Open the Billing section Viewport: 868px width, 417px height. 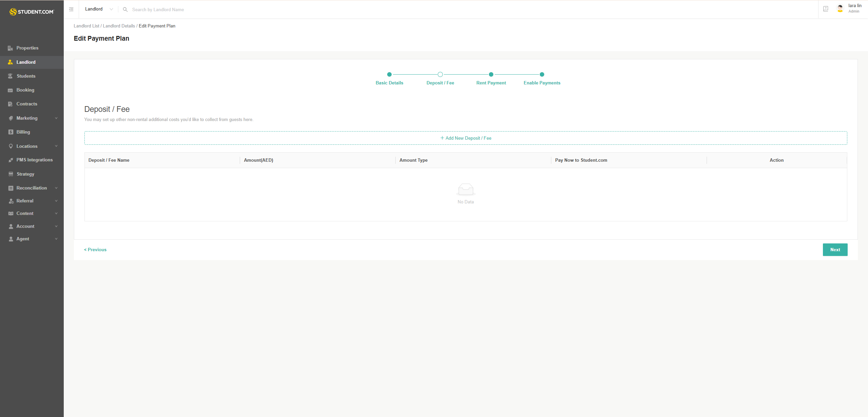pos(23,132)
